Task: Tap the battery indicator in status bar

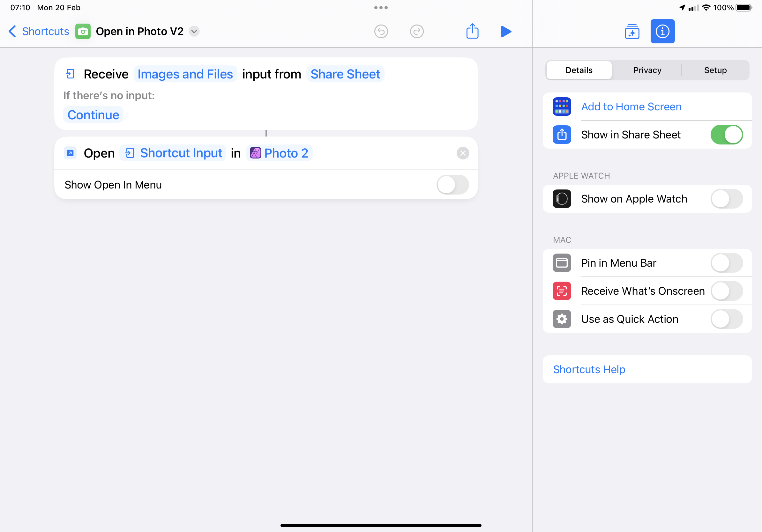Action: 744,8
